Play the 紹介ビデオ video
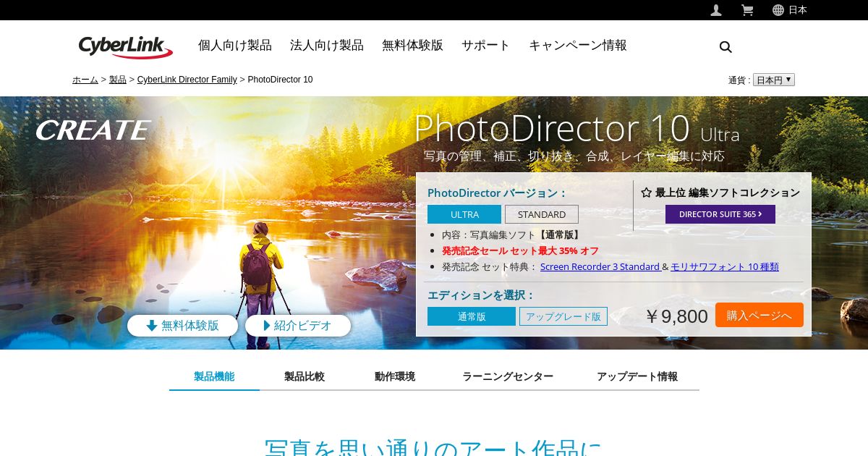Viewport: 868px width, 456px height. click(298, 326)
